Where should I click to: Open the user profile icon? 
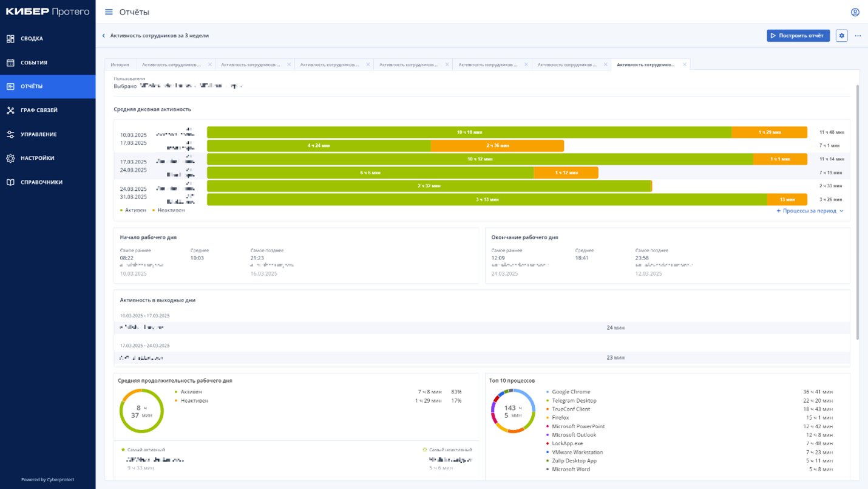point(855,12)
